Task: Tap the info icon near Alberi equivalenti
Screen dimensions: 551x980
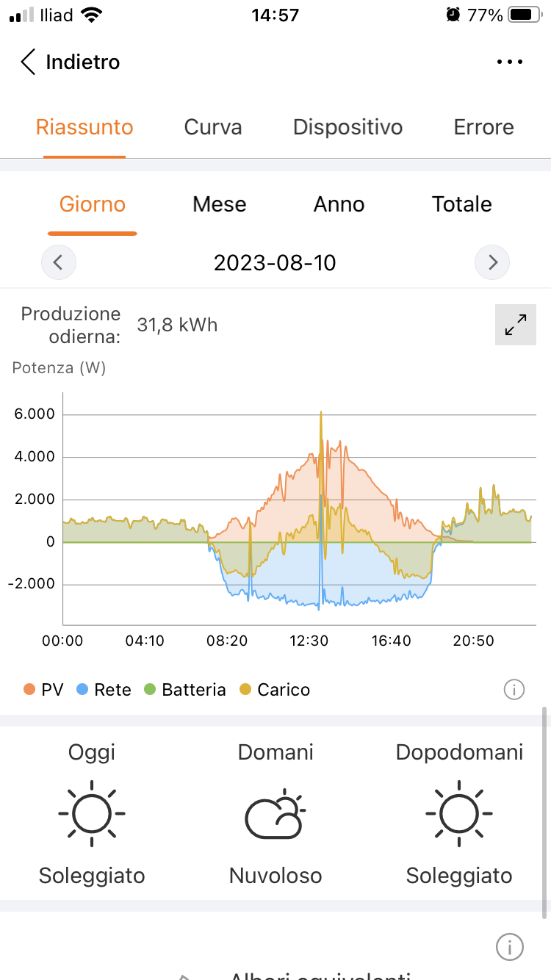Action: 510,947
